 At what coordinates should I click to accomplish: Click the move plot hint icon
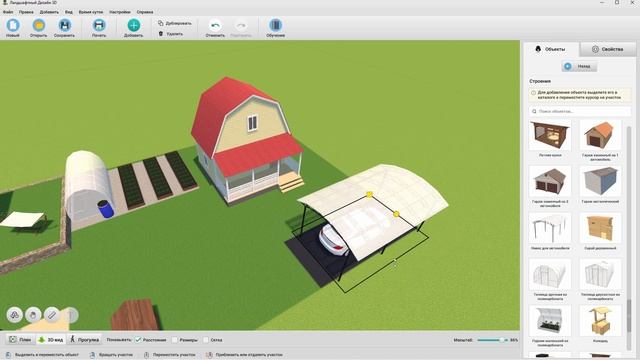146,355
